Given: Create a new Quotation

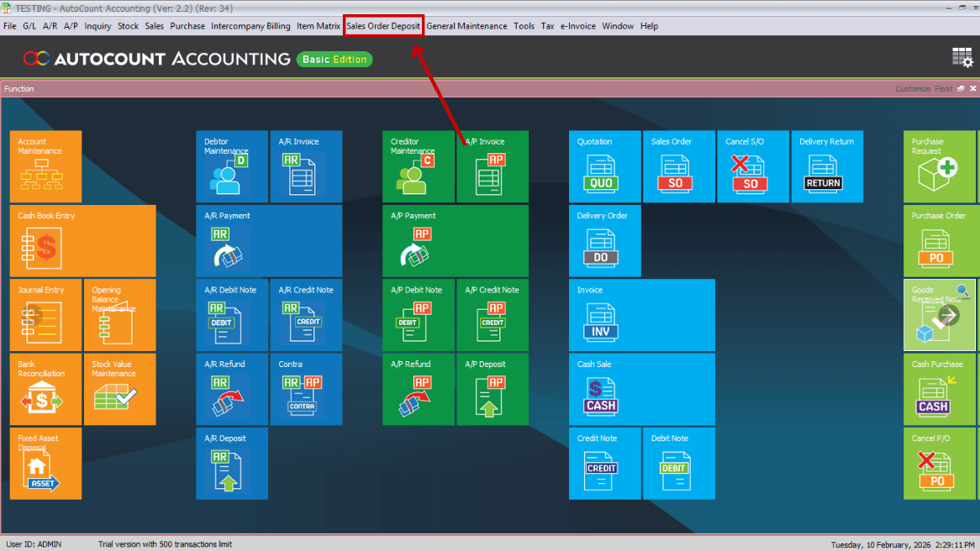Looking at the screenshot, I should coord(604,166).
